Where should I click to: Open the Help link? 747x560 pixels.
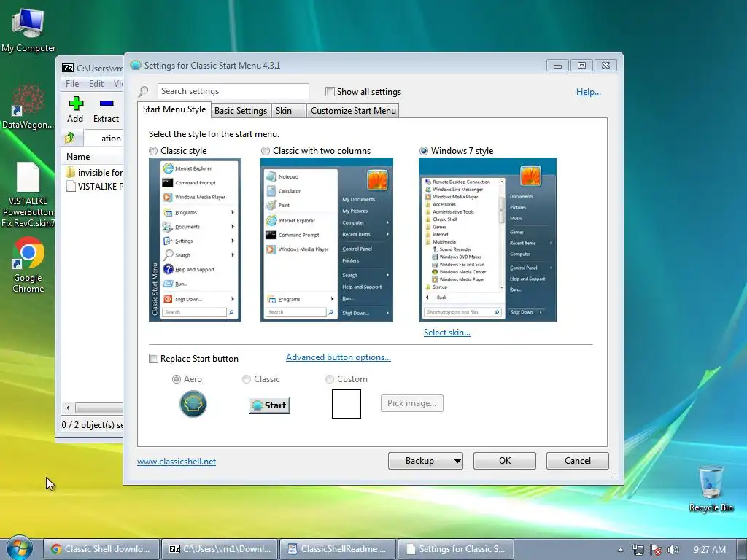[x=589, y=91]
